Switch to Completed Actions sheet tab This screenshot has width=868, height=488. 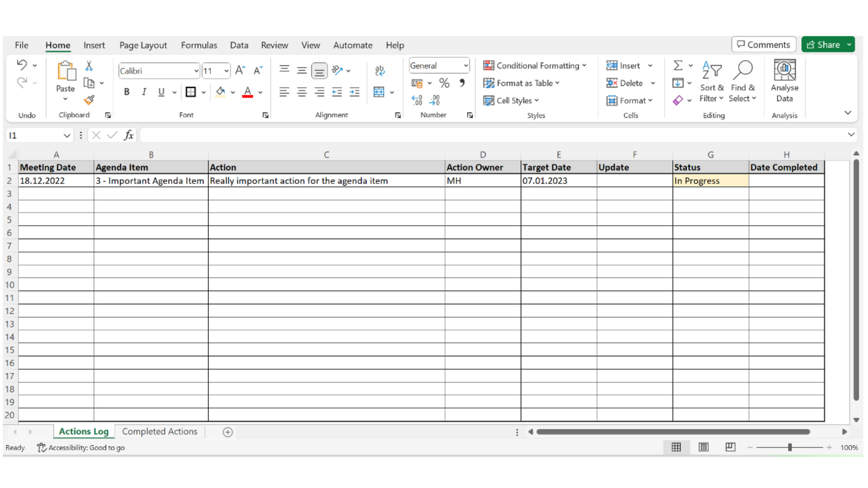pyautogui.click(x=160, y=432)
